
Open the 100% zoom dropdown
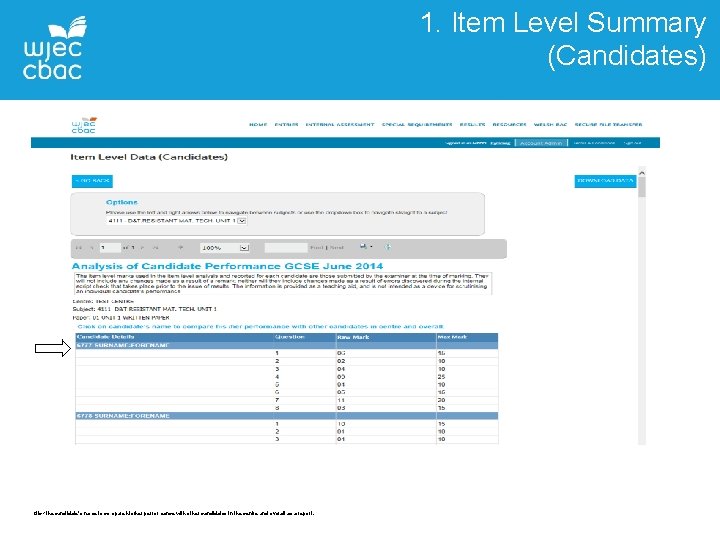point(225,248)
